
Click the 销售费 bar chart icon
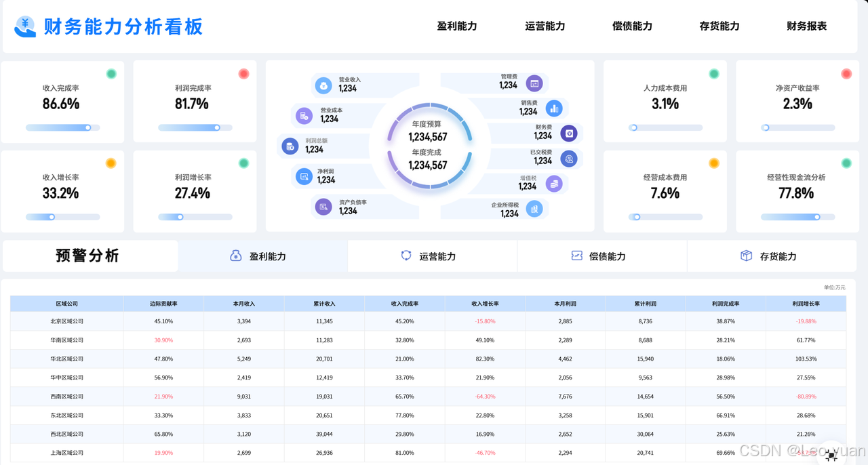554,108
